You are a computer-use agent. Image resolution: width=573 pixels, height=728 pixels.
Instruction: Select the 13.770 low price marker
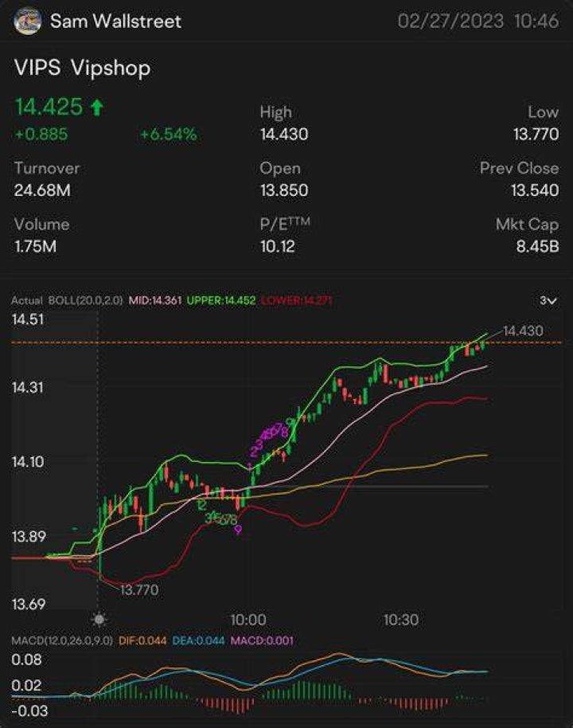[x=139, y=590]
